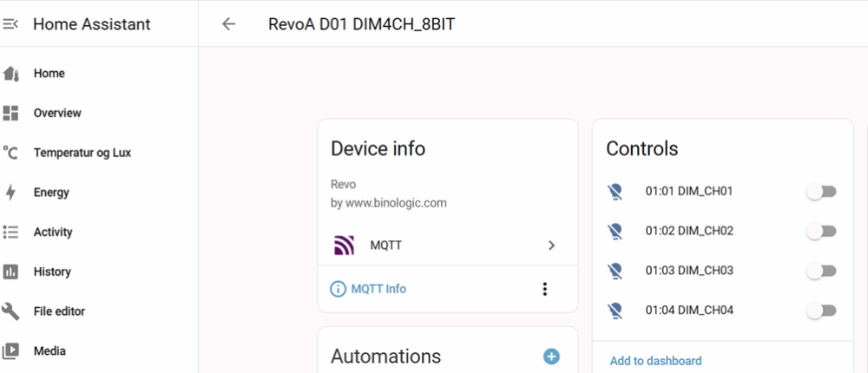Click the MQTT integration logo icon
The image size is (868, 373).
(345, 245)
